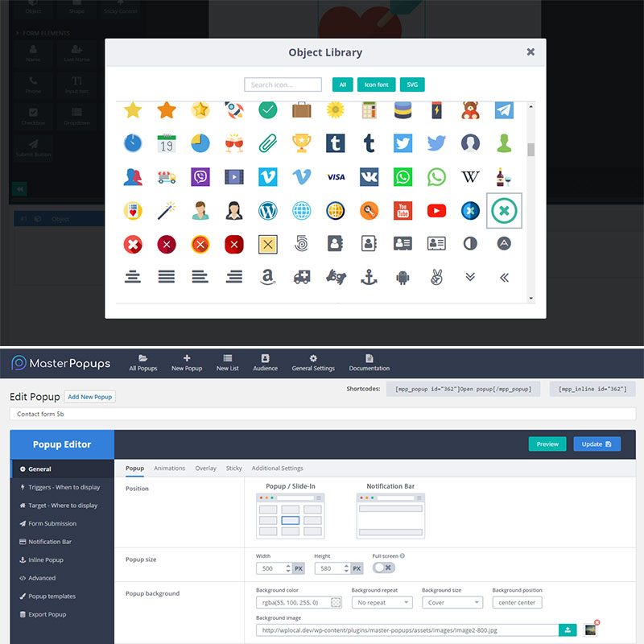Click the Object Library scrollbar thumb
This screenshot has height=644, width=644.
pos(531,150)
